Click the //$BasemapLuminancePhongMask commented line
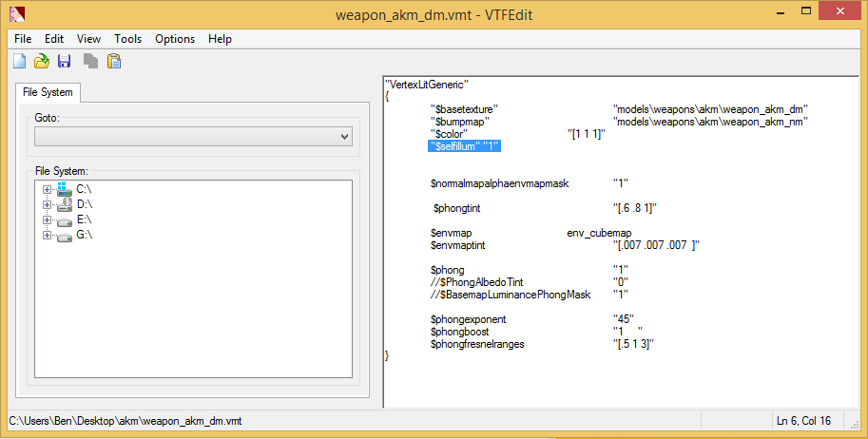868x439 pixels. point(511,295)
